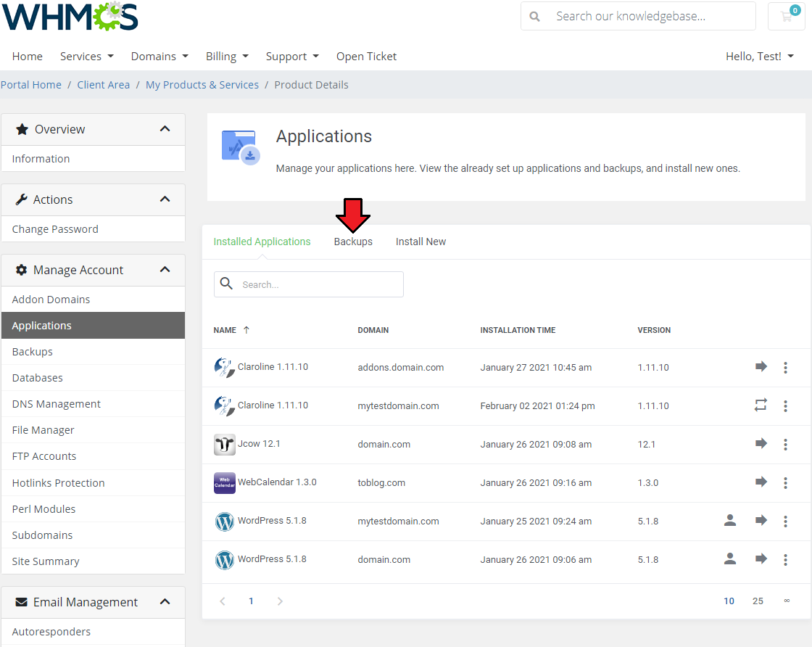Switch to the Backups tab
Viewport: 812px width, 647px height.
tap(353, 242)
